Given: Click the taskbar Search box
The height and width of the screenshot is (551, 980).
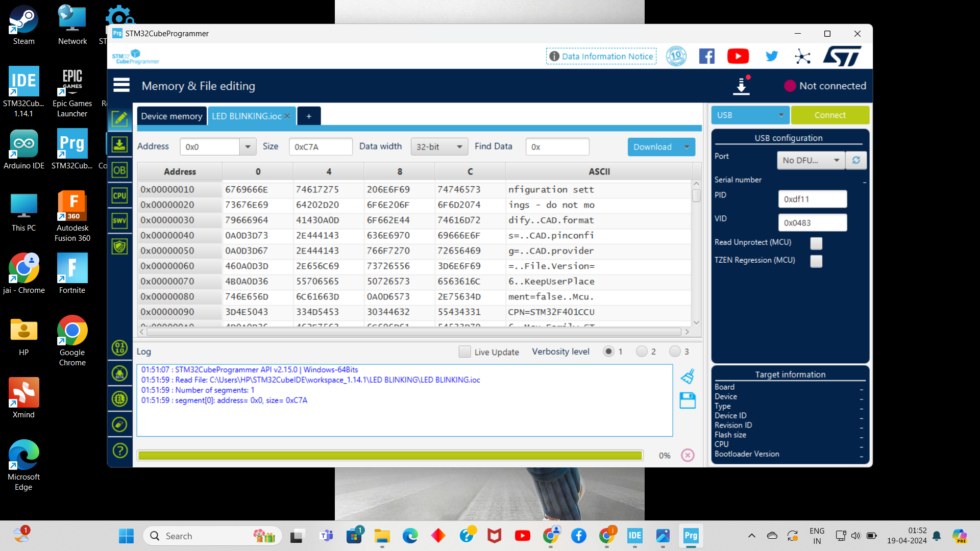Looking at the screenshot, I should point(212,536).
